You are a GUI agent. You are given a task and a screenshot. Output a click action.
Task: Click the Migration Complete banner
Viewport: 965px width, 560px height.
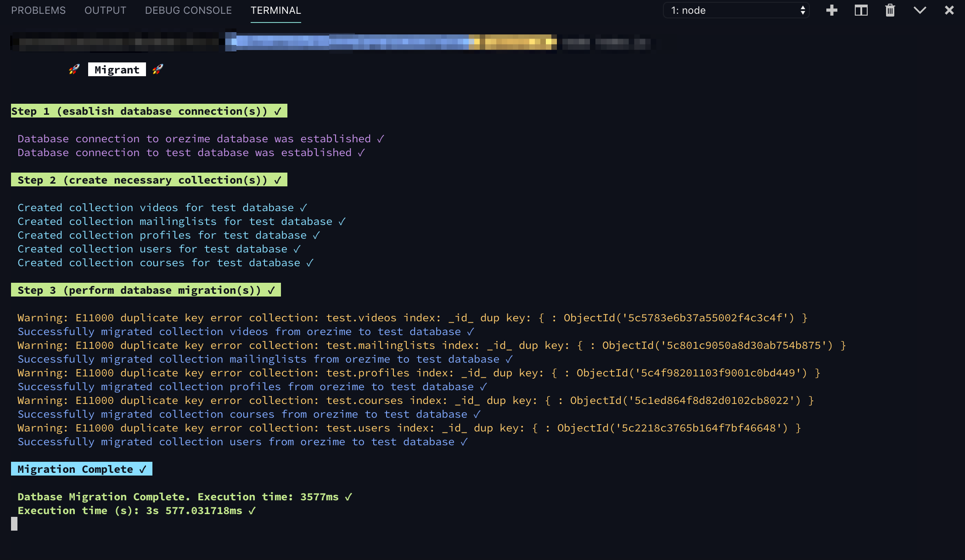(81, 469)
